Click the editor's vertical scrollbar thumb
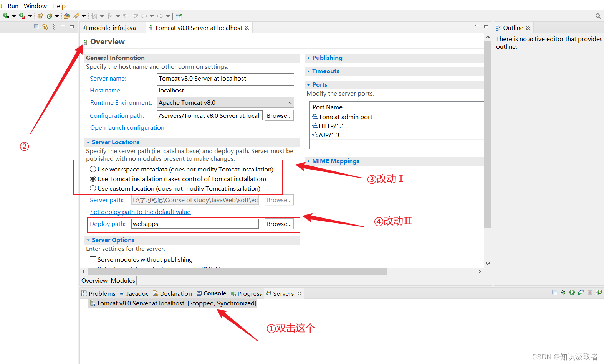 [x=488, y=134]
